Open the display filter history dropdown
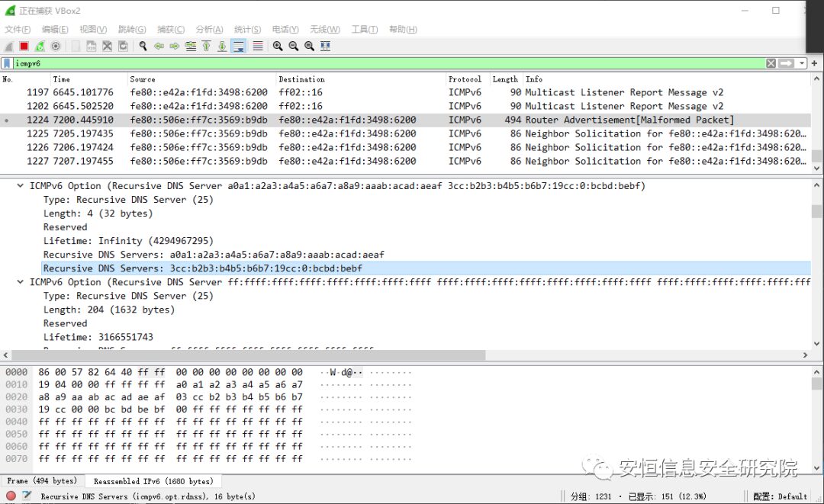 tap(802, 63)
